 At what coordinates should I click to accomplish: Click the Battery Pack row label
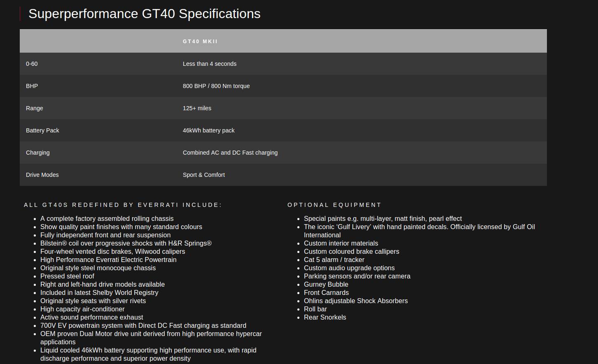tap(42, 130)
